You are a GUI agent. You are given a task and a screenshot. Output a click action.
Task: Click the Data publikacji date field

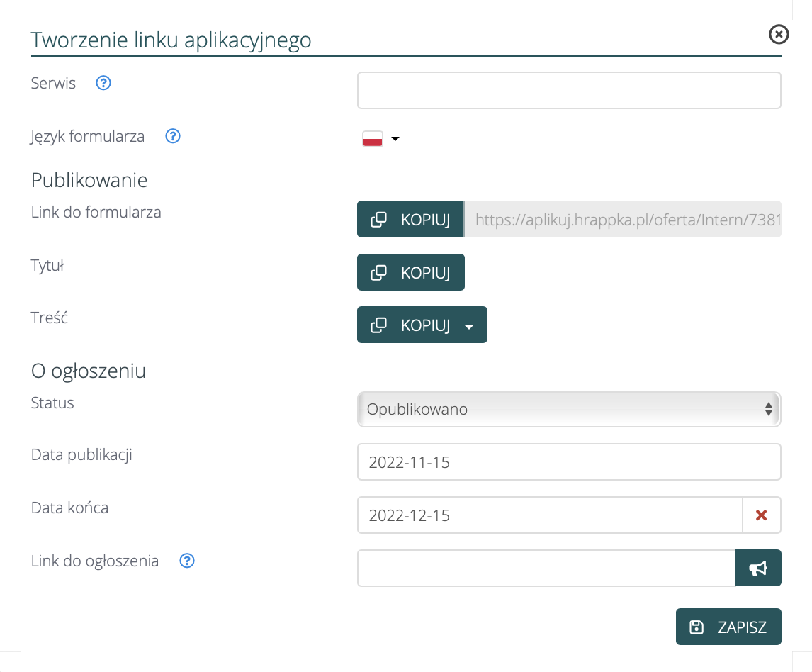[x=568, y=462]
